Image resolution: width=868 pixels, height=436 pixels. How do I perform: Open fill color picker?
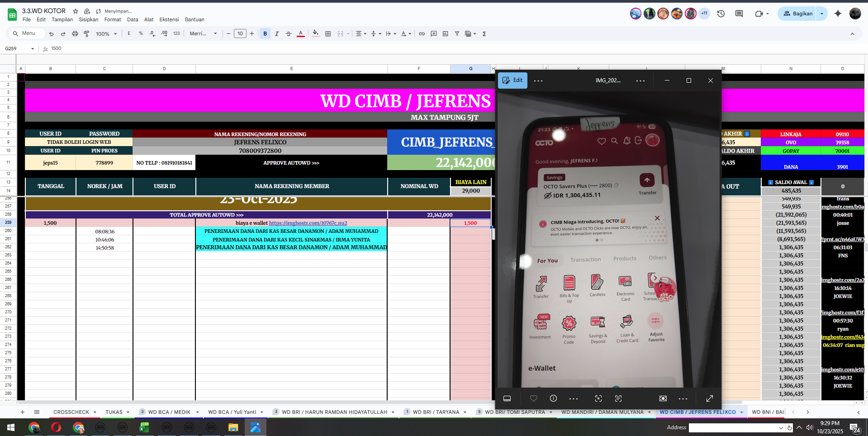point(316,33)
